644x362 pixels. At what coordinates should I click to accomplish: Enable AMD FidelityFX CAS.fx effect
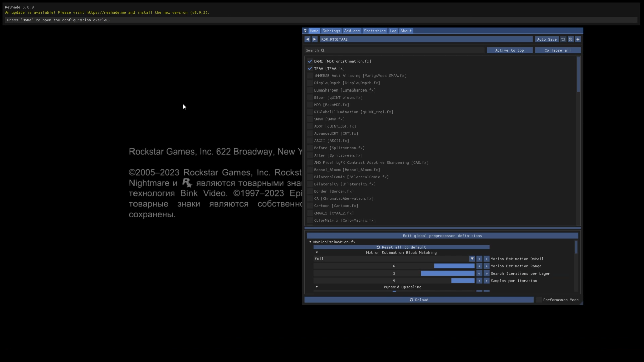pos(310,163)
